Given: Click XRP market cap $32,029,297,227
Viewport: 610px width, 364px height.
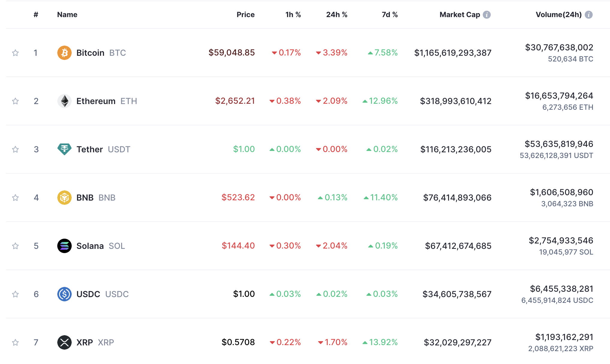Looking at the screenshot, I should [457, 342].
